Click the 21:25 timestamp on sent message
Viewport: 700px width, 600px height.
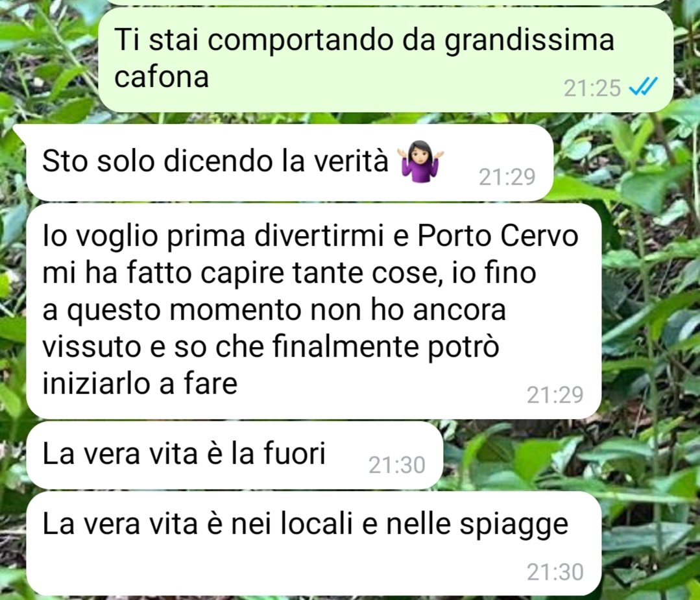[x=592, y=88]
